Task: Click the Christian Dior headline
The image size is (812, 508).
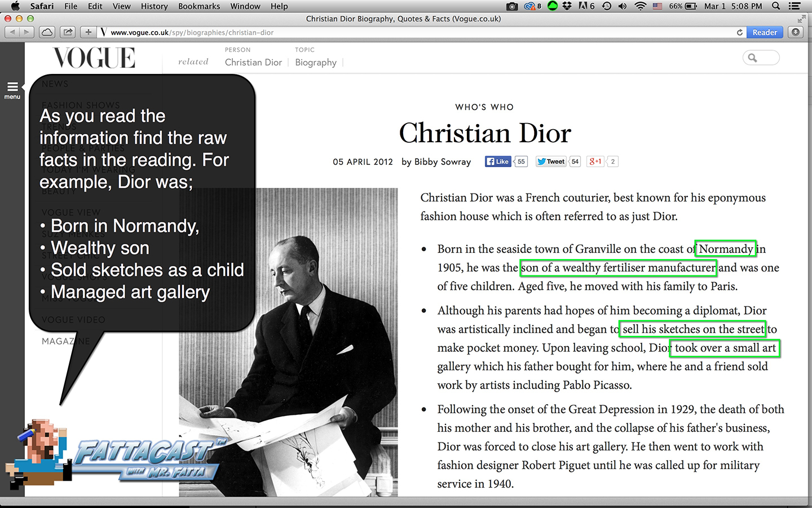Action: 485,133
